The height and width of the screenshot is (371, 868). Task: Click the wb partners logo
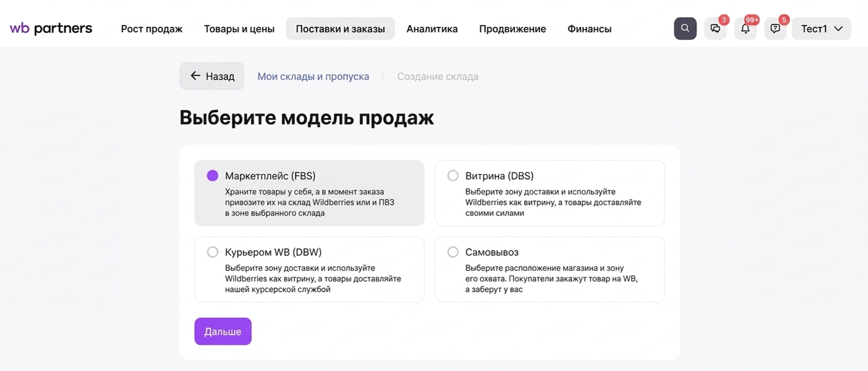click(x=51, y=28)
